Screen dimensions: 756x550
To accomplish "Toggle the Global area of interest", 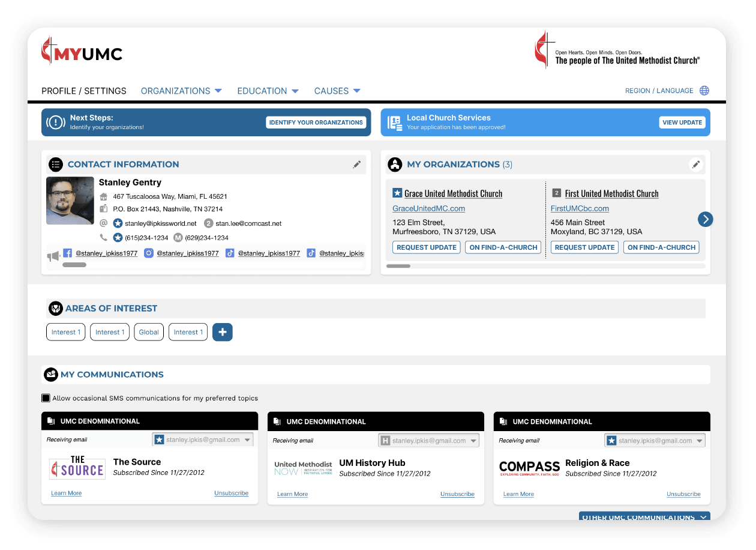I will pos(148,331).
